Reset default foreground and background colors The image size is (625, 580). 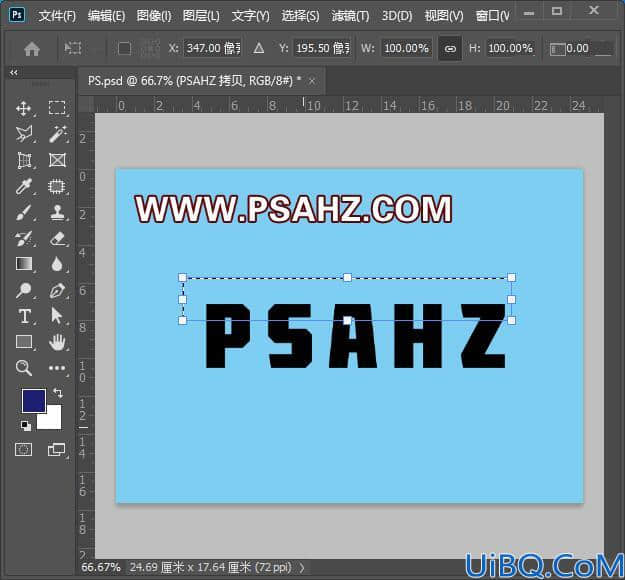26,426
